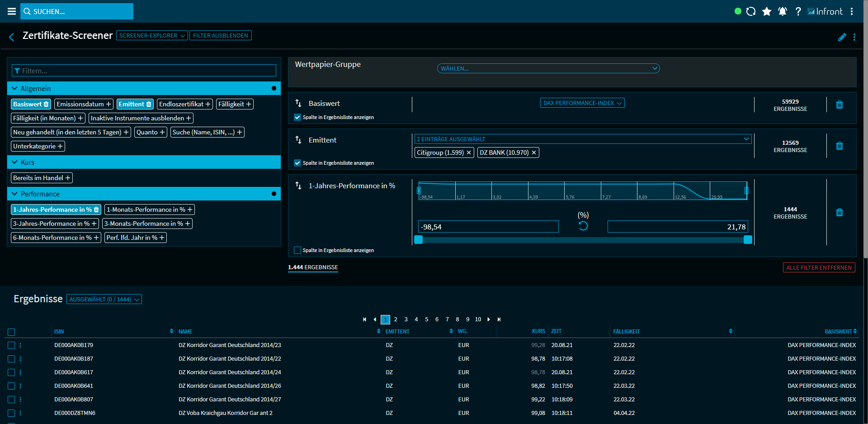Click the right performance slider handle
Image resolution: width=868 pixels, height=424 pixels.
pyautogui.click(x=748, y=240)
